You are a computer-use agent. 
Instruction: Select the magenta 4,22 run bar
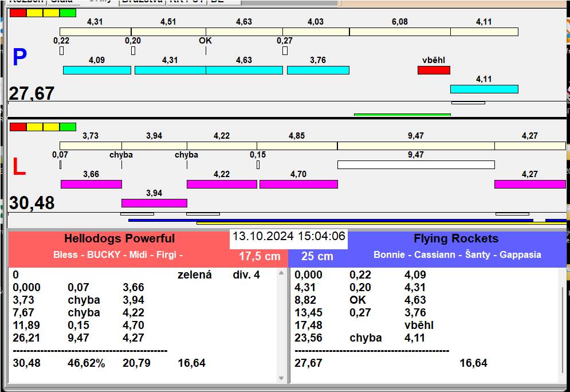point(222,184)
